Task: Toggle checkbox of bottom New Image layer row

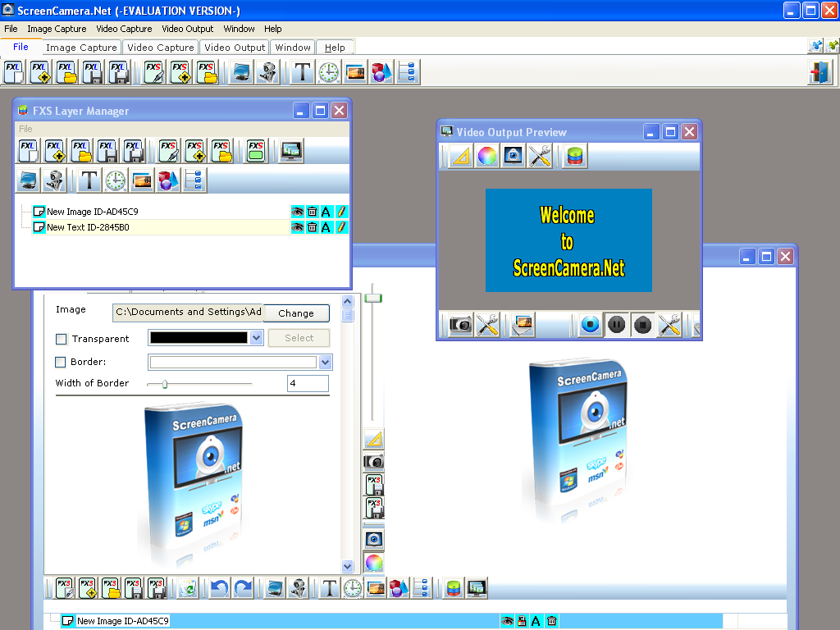Action: (x=67, y=621)
